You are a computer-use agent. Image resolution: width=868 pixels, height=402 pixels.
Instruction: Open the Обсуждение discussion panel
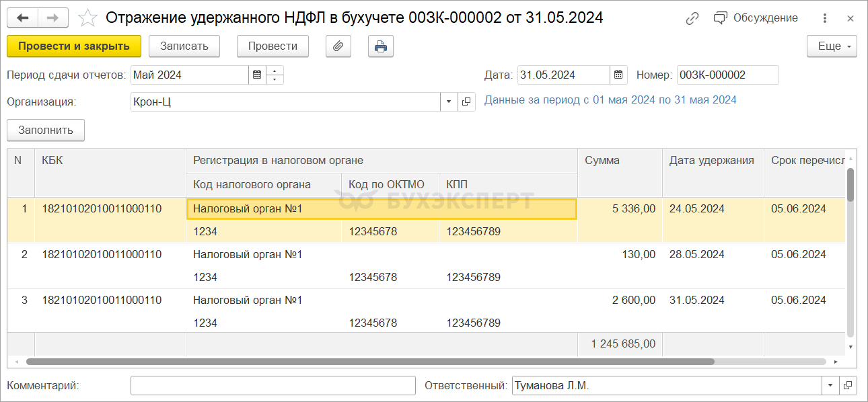pos(756,18)
